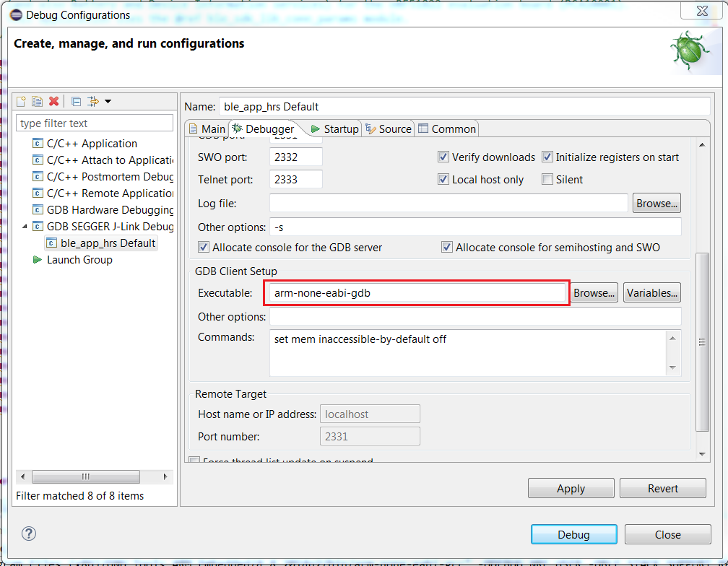The height and width of the screenshot is (566, 728).
Task: Click Debugger panel scroll down arrow
Action: [702, 454]
